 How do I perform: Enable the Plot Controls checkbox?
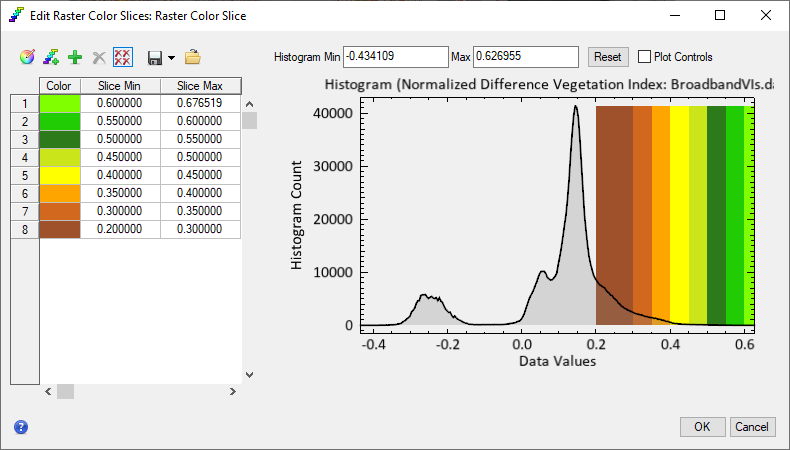[x=645, y=57]
